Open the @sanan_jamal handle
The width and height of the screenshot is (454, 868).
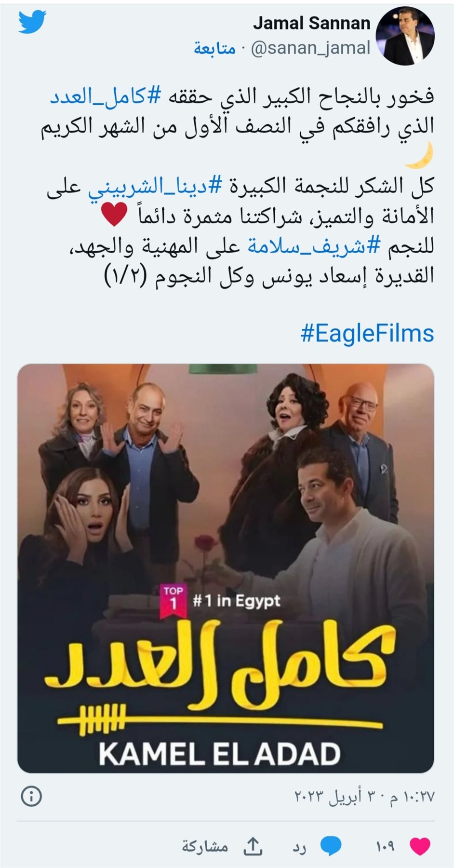pos(310,48)
